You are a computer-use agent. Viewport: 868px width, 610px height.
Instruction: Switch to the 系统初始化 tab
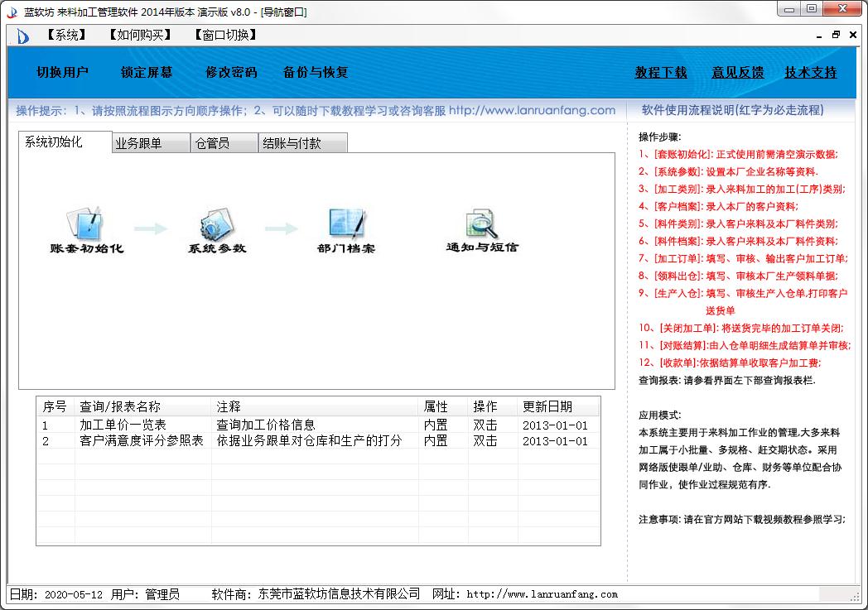coord(65,142)
